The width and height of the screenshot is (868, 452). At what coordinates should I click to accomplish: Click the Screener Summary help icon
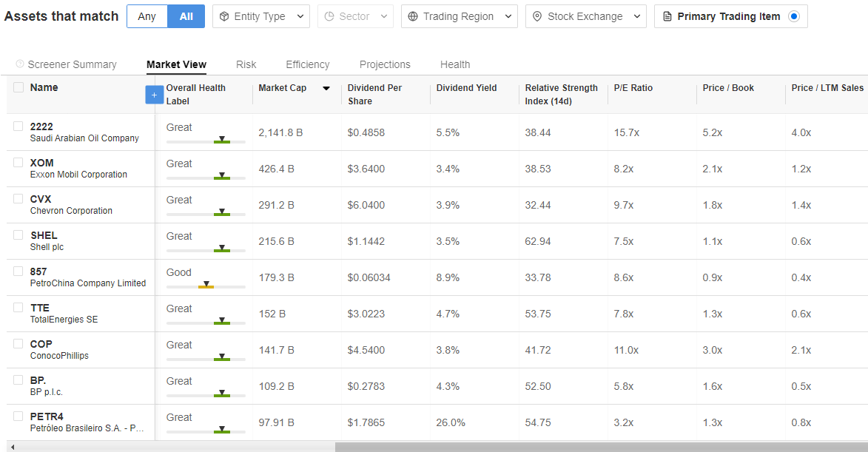(20, 64)
